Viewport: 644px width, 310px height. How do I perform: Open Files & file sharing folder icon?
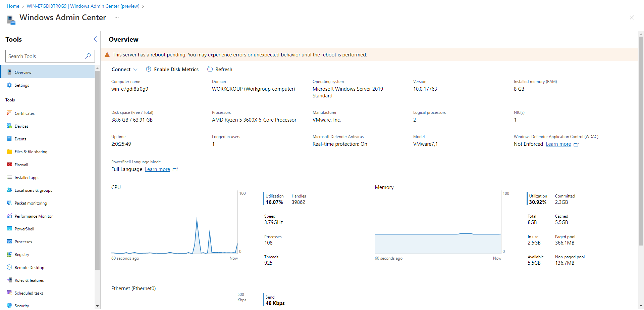pos(9,151)
